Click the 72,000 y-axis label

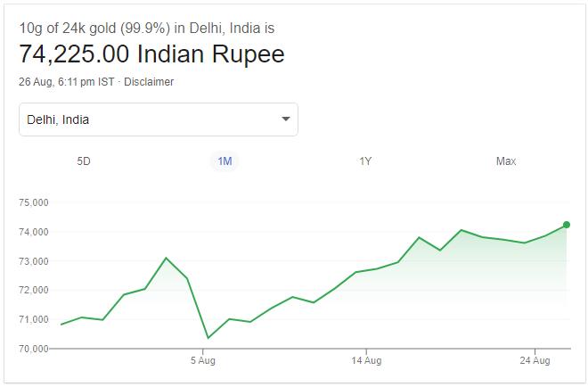[32, 290]
